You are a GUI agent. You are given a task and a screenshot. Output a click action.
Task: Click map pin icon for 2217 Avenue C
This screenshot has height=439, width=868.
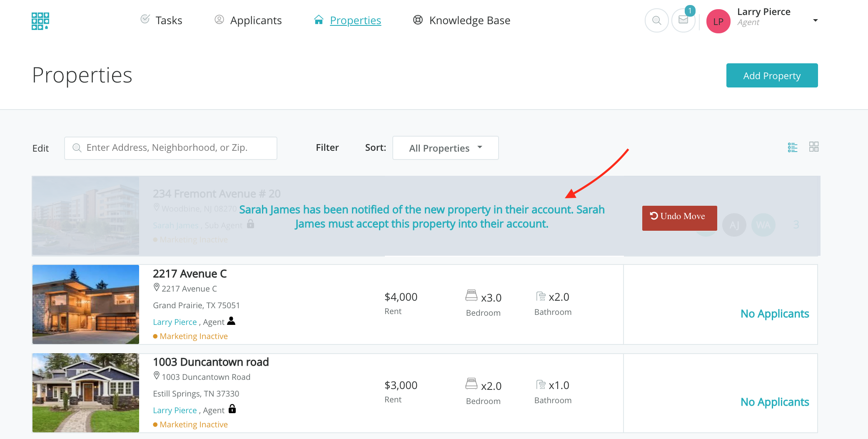157,287
